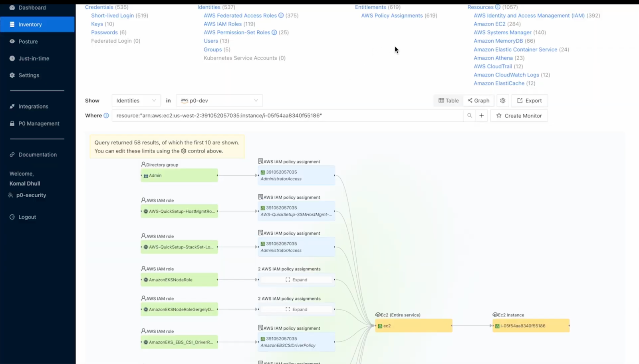This screenshot has height=364, width=639.
Task: Click the Export button
Action: click(x=530, y=101)
